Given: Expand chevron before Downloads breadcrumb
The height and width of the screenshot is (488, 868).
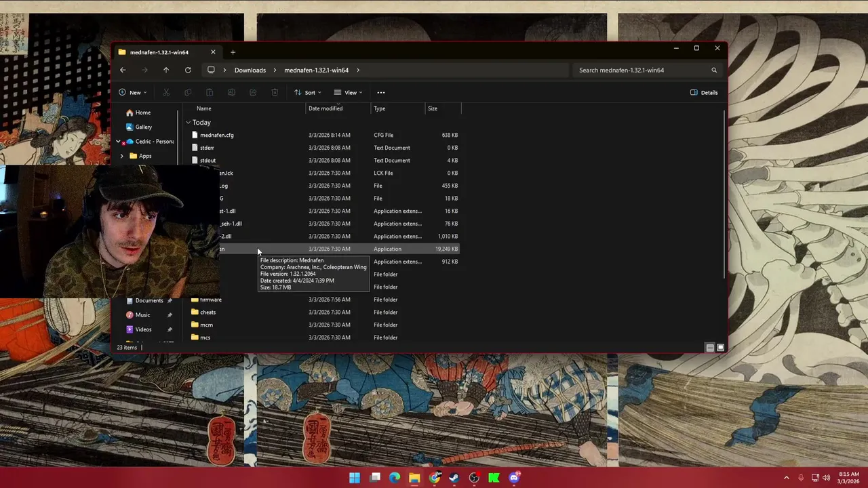Looking at the screenshot, I should (224, 70).
